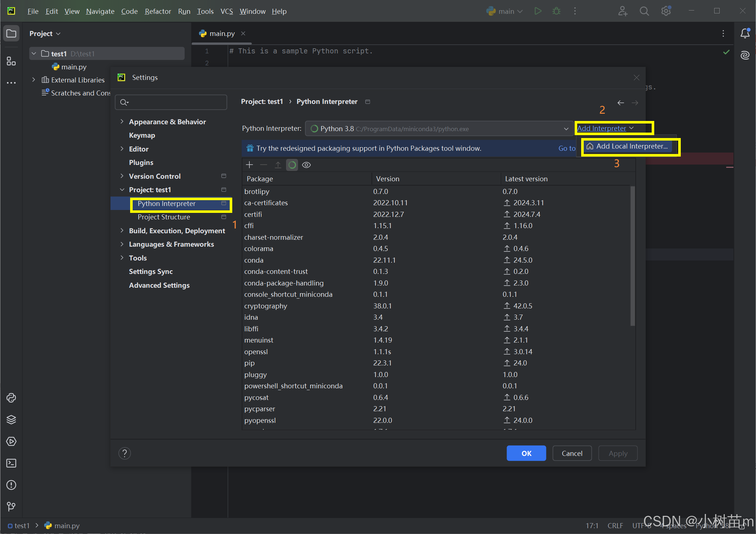Click the OK button
This screenshot has height=534, width=756.
(526, 453)
